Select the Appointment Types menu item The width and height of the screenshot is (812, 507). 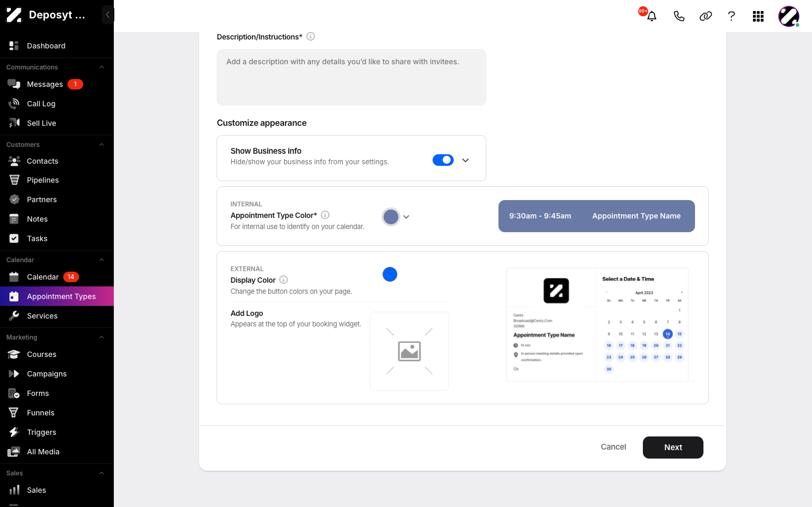(x=57, y=296)
